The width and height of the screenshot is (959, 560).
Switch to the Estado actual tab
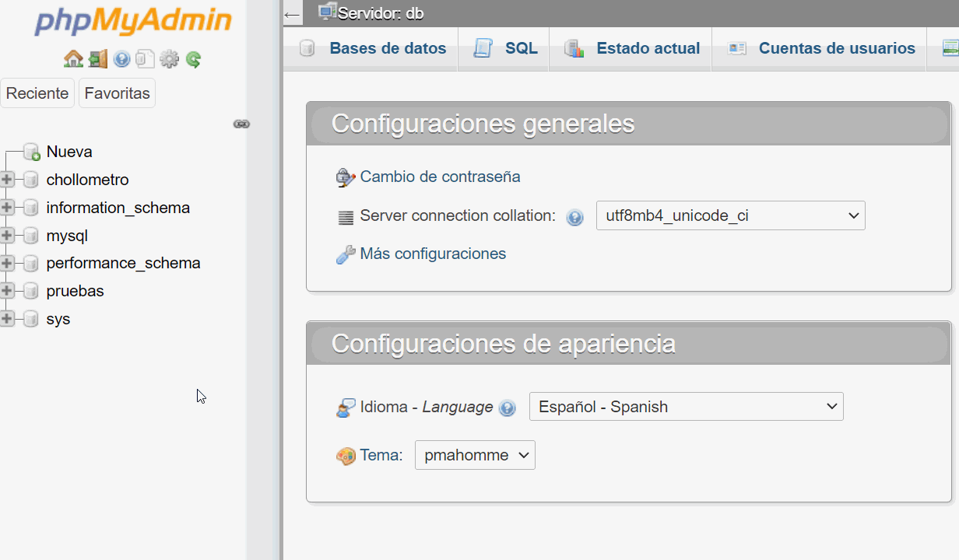click(631, 48)
